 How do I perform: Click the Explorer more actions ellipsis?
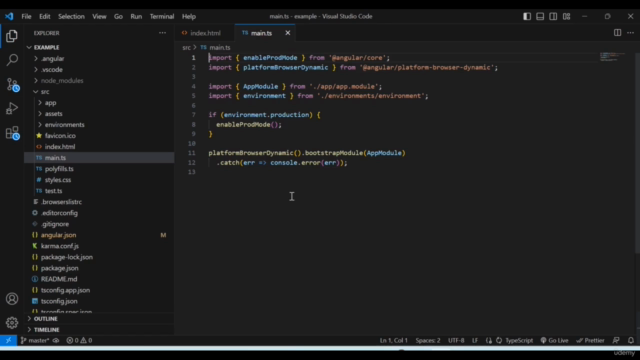coord(162,33)
